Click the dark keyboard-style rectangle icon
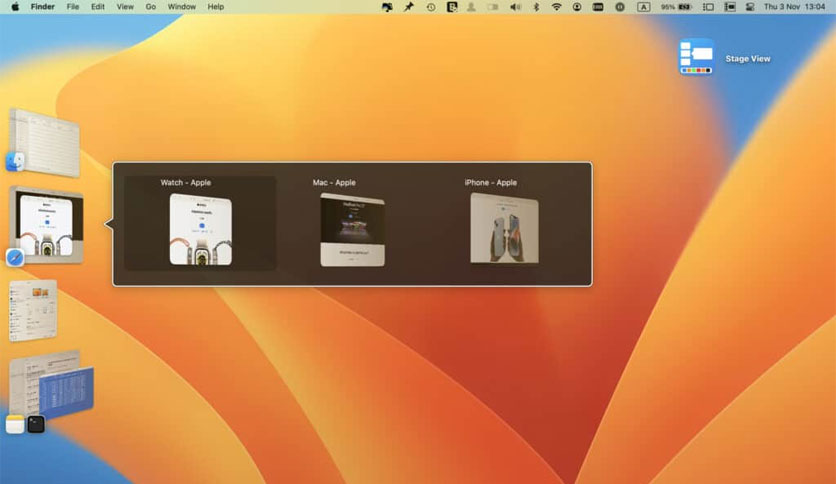 (x=598, y=7)
